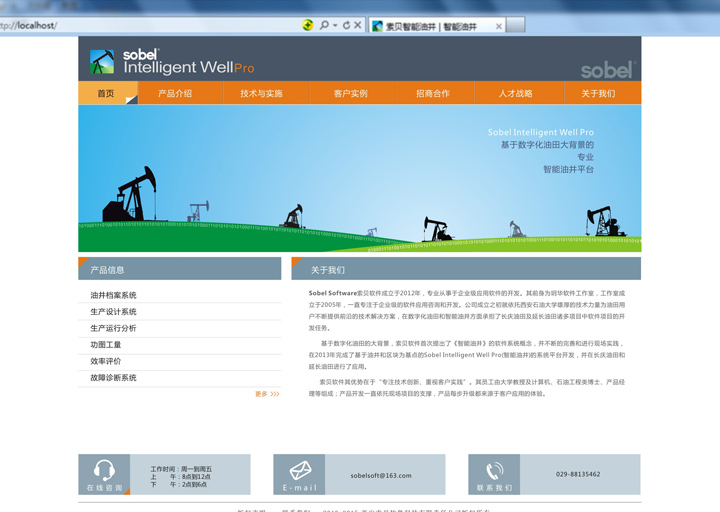Click the search magnifier icon in address bar

click(324, 25)
